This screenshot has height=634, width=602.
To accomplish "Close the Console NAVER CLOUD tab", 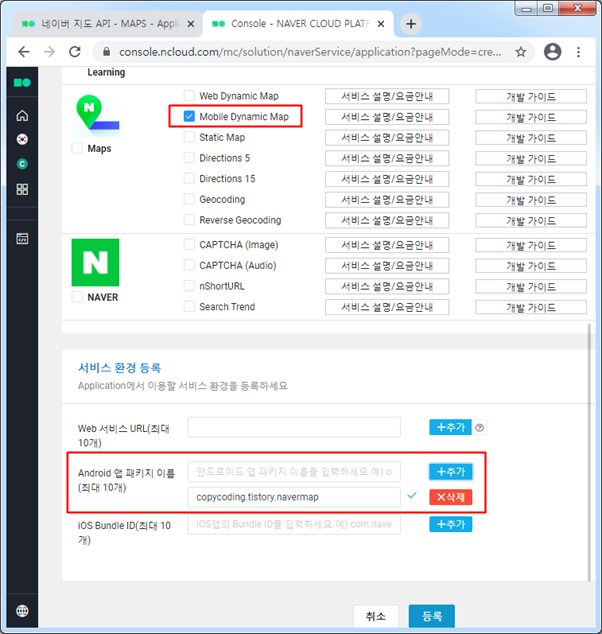I will click(381, 24).
